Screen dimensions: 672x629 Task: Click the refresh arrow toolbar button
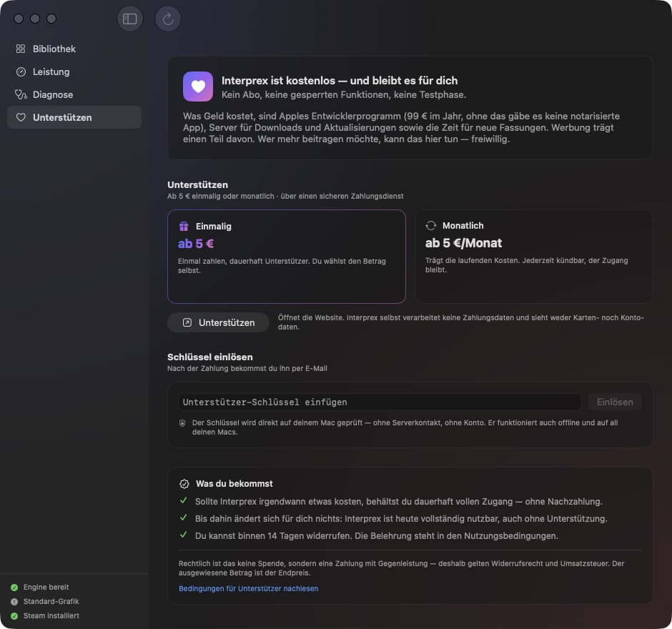pyautogui.click(x=167, y=19)
